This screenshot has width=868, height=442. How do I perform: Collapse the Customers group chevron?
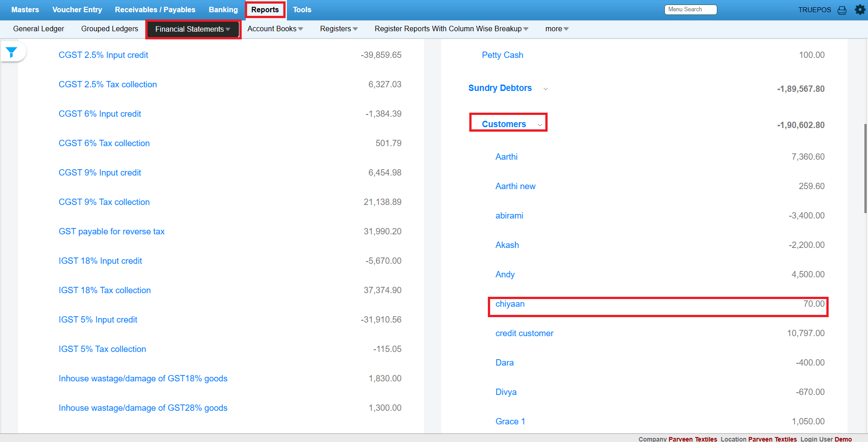point(540,125)
